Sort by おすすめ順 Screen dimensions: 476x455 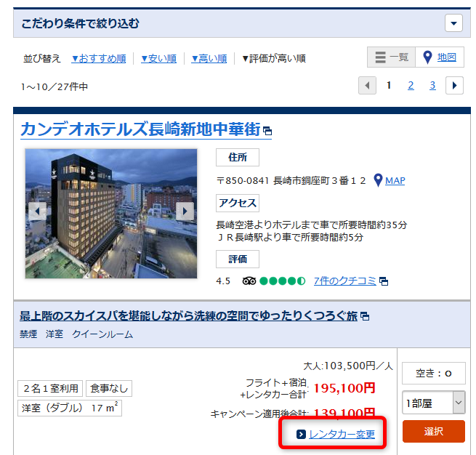(99, 58)
